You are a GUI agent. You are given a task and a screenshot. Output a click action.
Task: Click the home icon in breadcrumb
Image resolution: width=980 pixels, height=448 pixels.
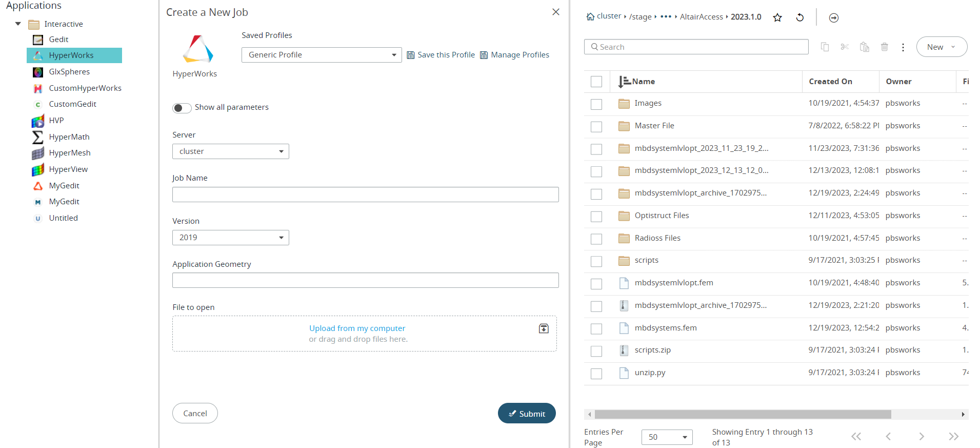click(590, 17)
